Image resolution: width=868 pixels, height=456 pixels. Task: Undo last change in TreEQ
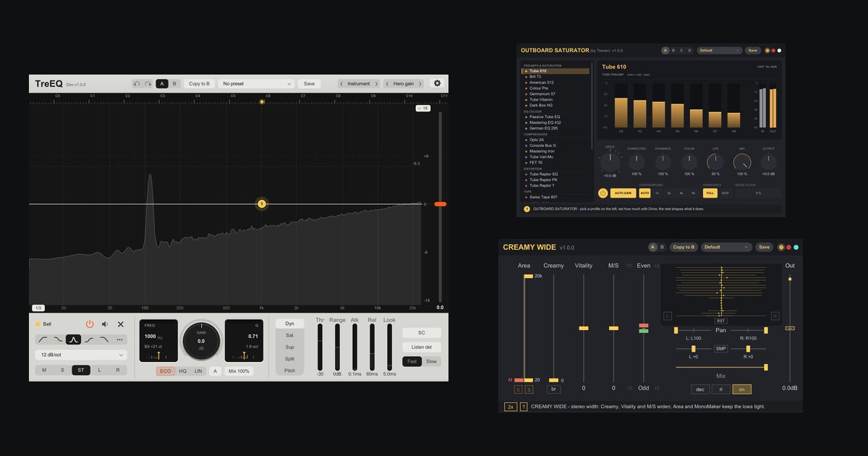(137, 84)
